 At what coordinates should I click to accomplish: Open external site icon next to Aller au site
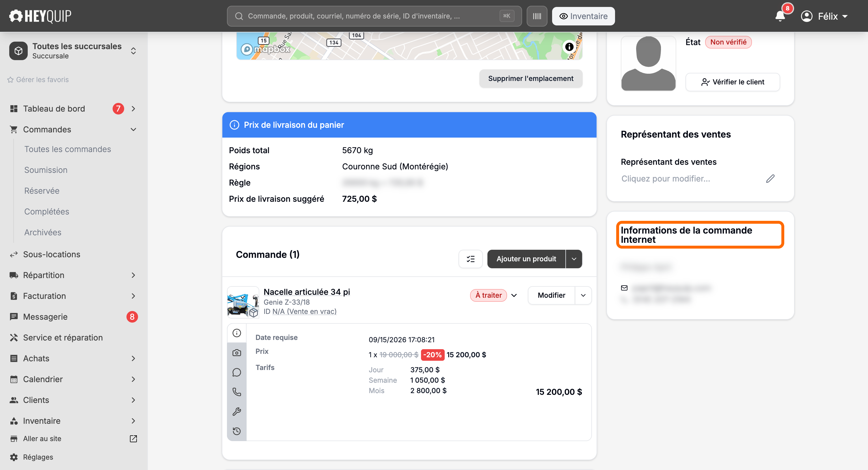133,438
